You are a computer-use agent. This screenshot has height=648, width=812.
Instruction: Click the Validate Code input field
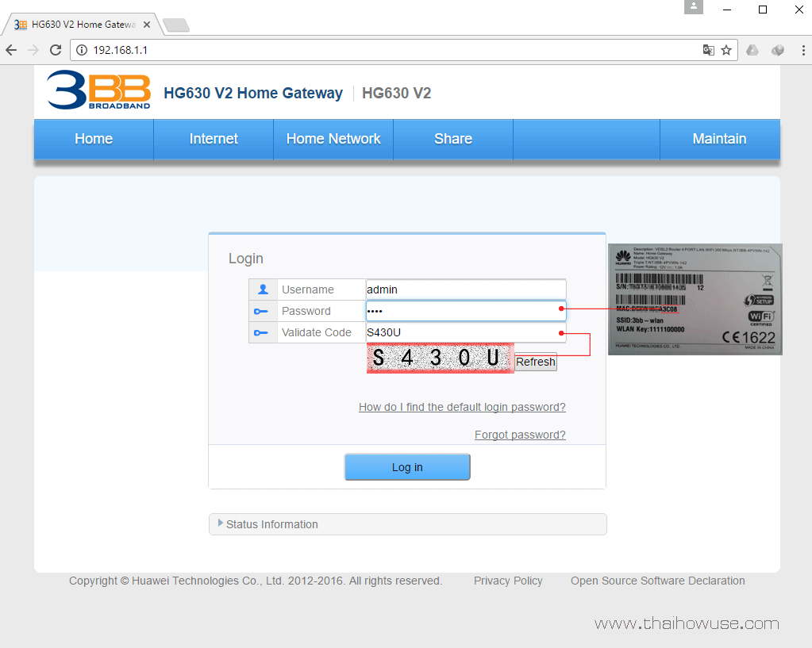point(466,332)
